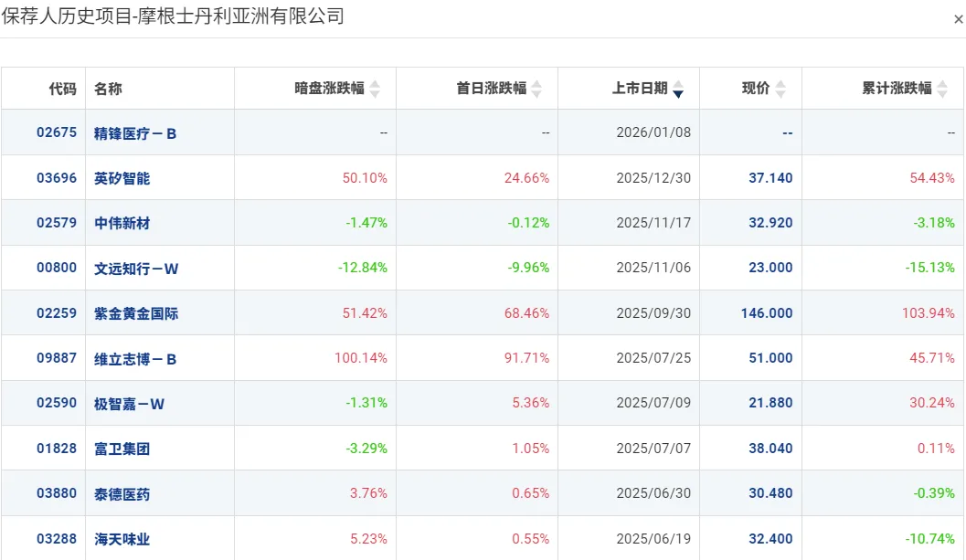Viewport: 966px width, 560px height.
Task: Open 维立志博－B stock page
Action: (x=135, y=358)
